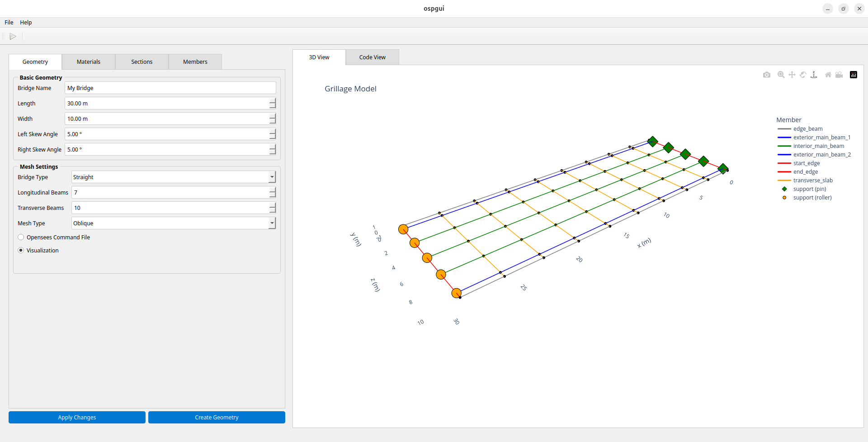Open the Code View tab
868x442 pixels.
[x=372, y=57]
